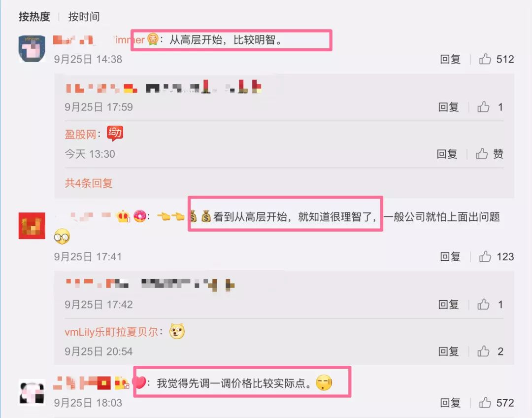
Task: Like the comment with 572 likes
Action: [485, 402]
